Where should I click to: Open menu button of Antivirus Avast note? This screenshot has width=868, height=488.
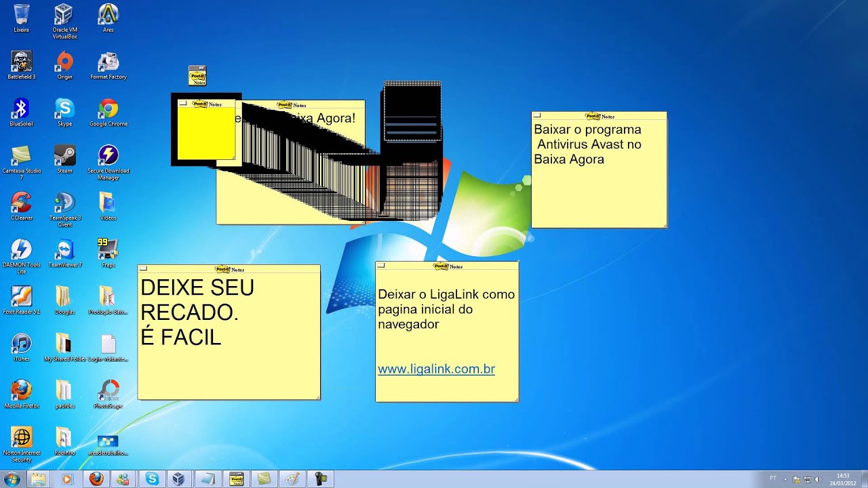pyautogui.click(x=537, y=116)
